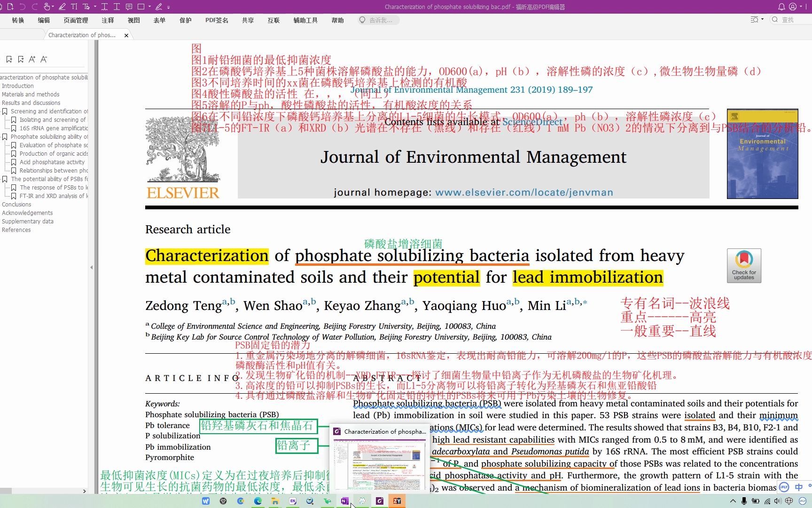Viewport: 812px width, 508px height.
Task: Click the 告诉我 tell-me box
Action: 379,20
